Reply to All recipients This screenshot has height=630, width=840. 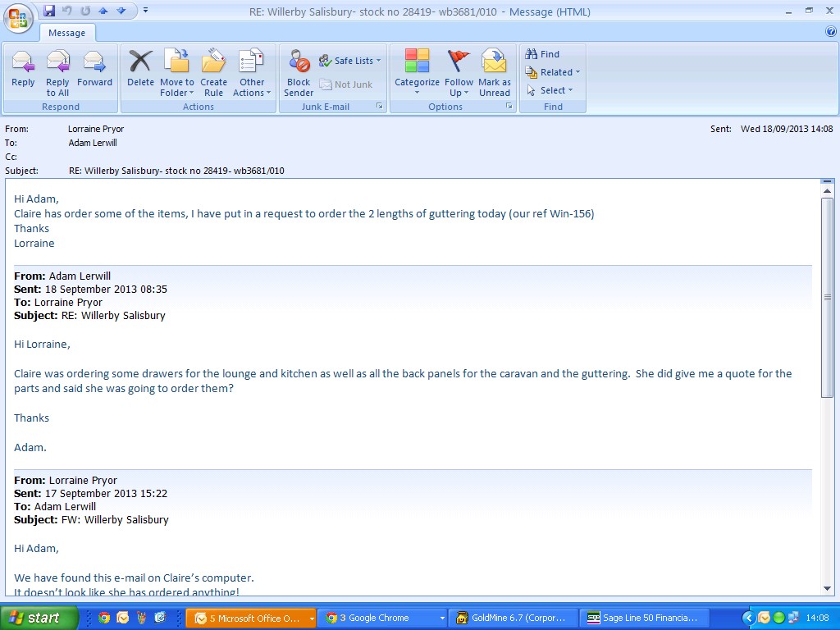(x=57, y=73)
